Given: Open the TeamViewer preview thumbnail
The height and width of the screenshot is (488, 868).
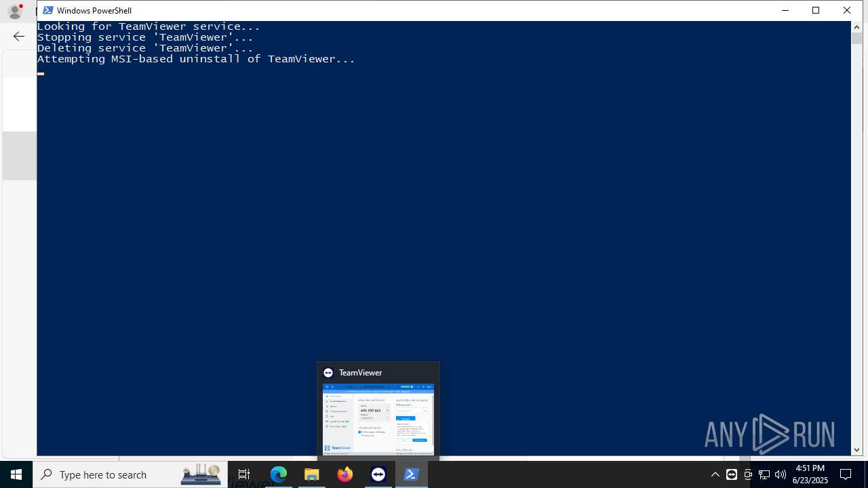Looking at the screenshot, I should pos(378,420).
